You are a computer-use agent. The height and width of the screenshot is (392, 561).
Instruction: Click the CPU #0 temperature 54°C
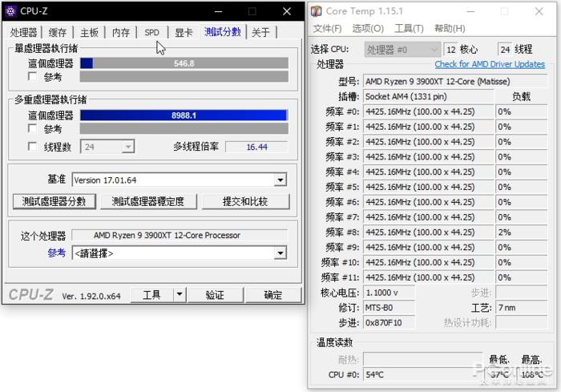[x=422, y=374]
